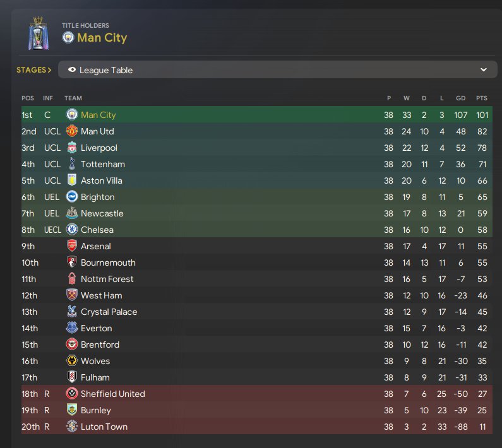Viewport: 502px width, 448px height.
Task: Open the League Table stage combo box
Action: (x=278, y=70)
